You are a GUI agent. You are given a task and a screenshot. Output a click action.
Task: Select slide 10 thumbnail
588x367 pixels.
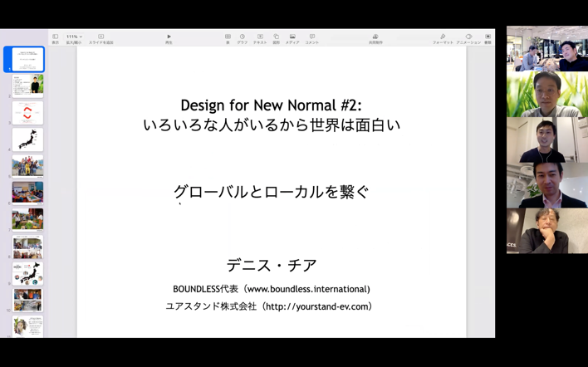[x=27, y=301]
